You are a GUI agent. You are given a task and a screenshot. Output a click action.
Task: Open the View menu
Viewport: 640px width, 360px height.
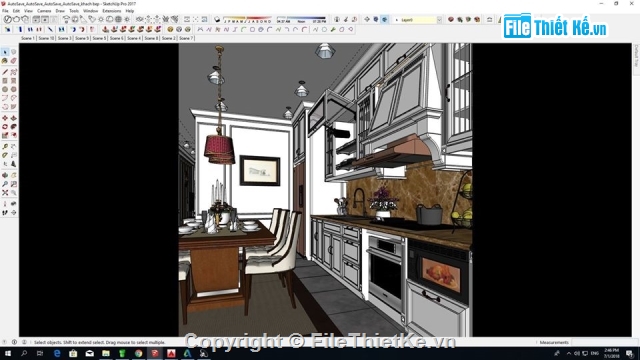point(29,11)
